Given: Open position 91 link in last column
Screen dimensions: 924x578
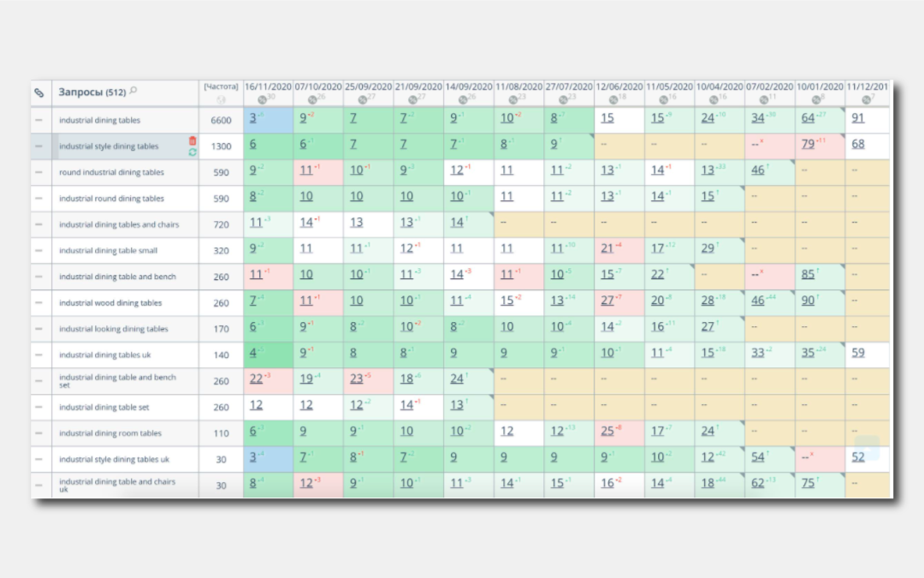Looking at the screenshot, I should coord(858,118).
